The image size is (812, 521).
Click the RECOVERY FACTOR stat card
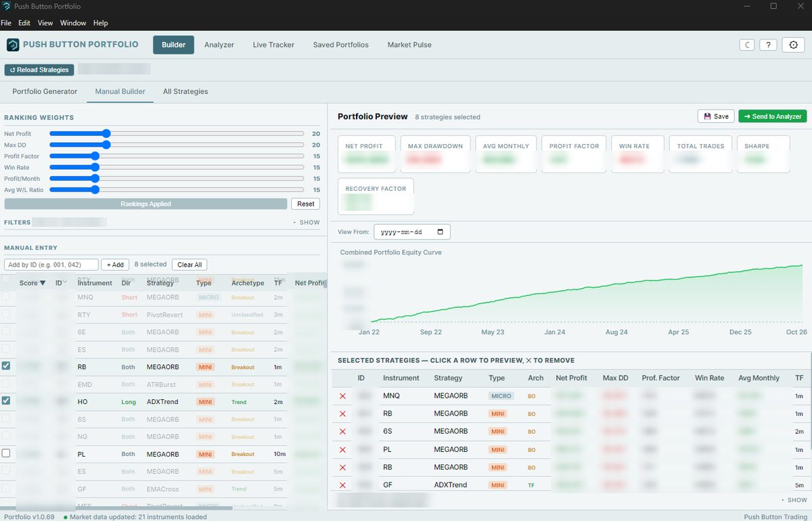coord(376,197)
